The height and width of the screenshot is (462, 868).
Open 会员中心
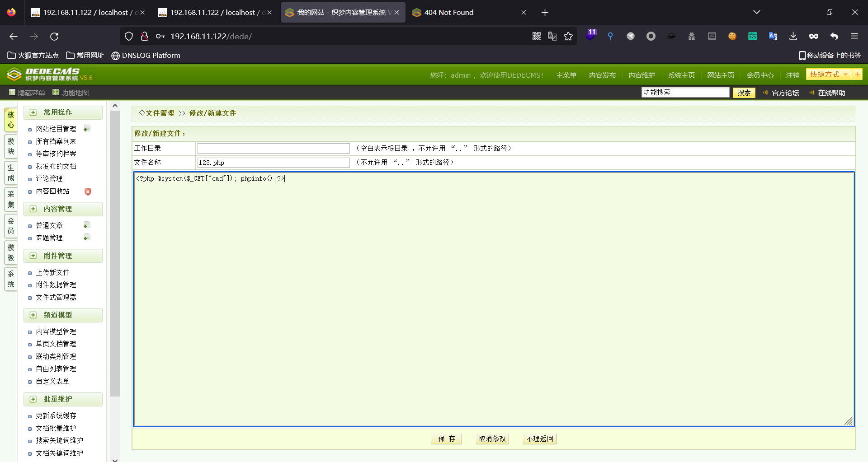click(x=760, y=75)
